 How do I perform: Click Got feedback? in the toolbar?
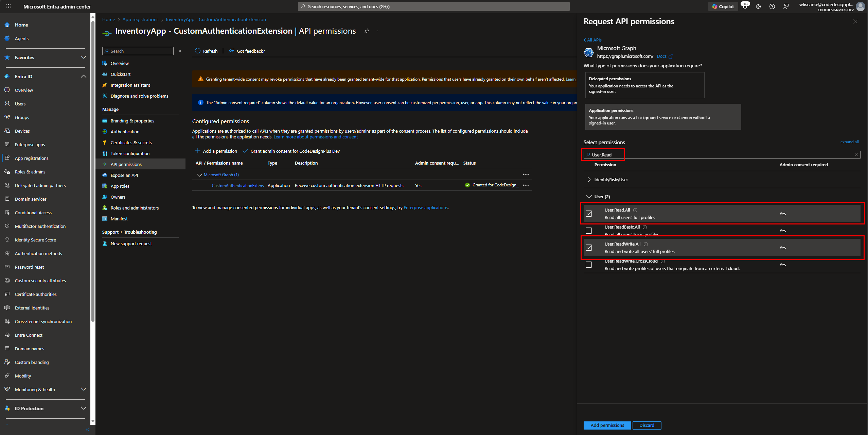tap(247, 51)
